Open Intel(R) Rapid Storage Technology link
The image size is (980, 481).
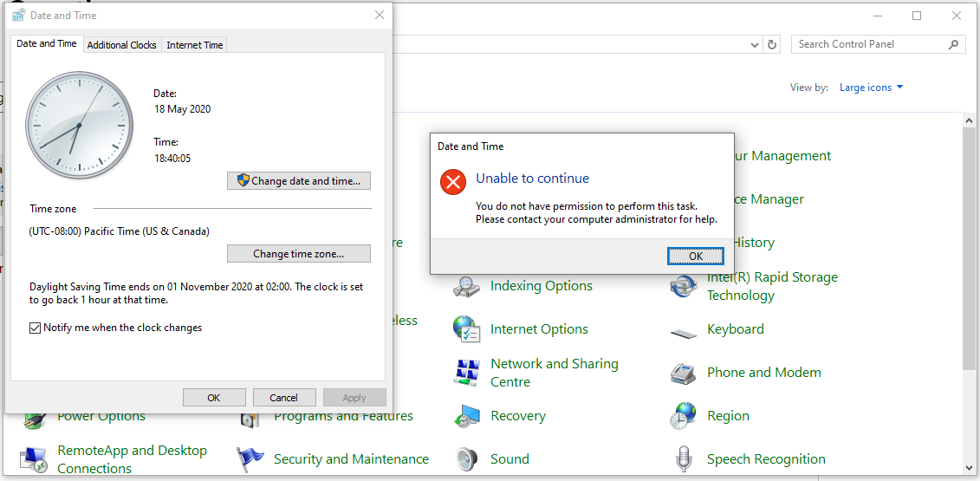click(773, 286)
